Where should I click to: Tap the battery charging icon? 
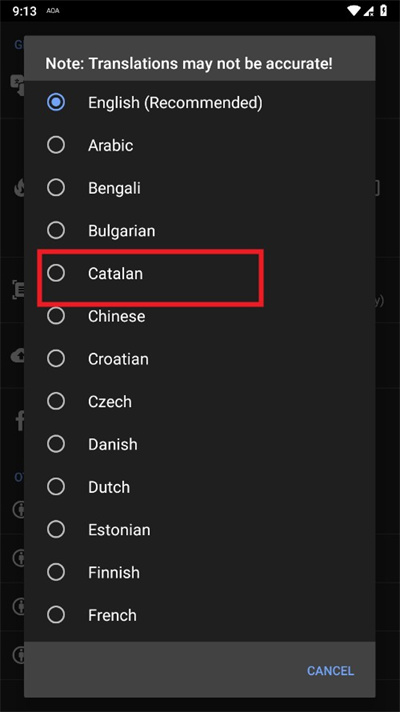click(384, 10)
